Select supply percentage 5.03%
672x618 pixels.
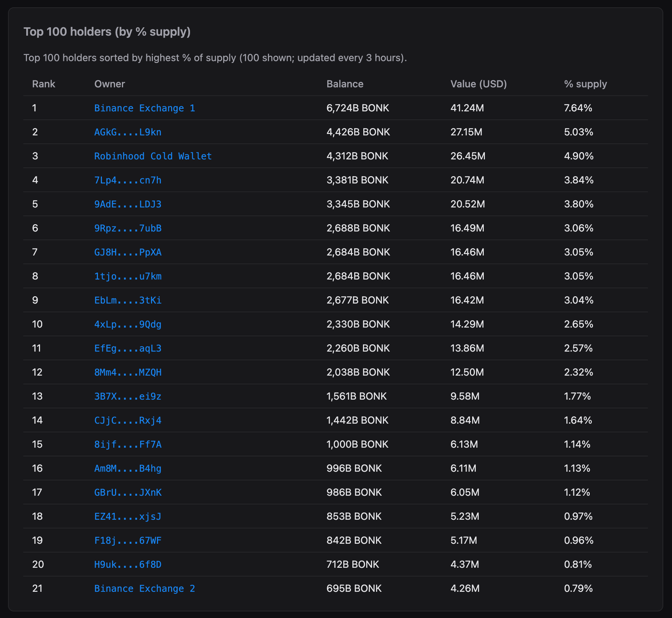(579, 132)
